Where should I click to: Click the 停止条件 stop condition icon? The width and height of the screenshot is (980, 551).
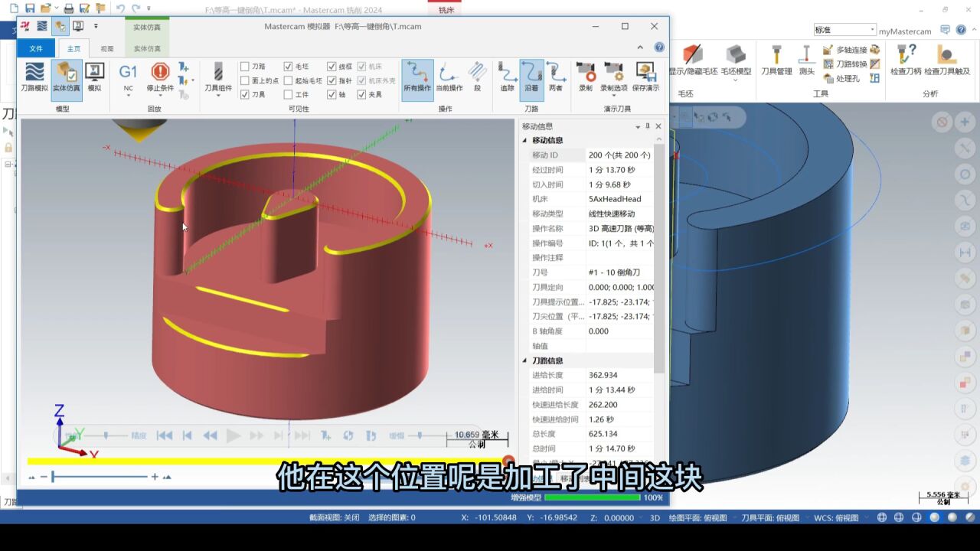tap(160, 77)
